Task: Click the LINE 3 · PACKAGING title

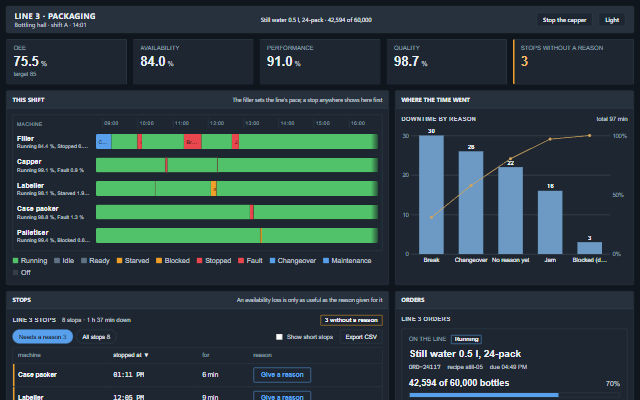Action: pos(55,16)
